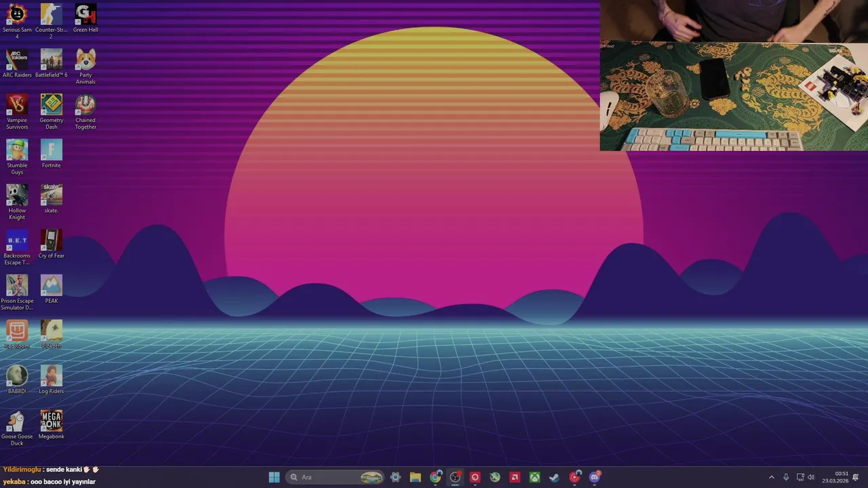Switch to Google Chrome on the taskbar
This screenshot has width=868, height=488.
pyautogui.click(x=435, y=477)
